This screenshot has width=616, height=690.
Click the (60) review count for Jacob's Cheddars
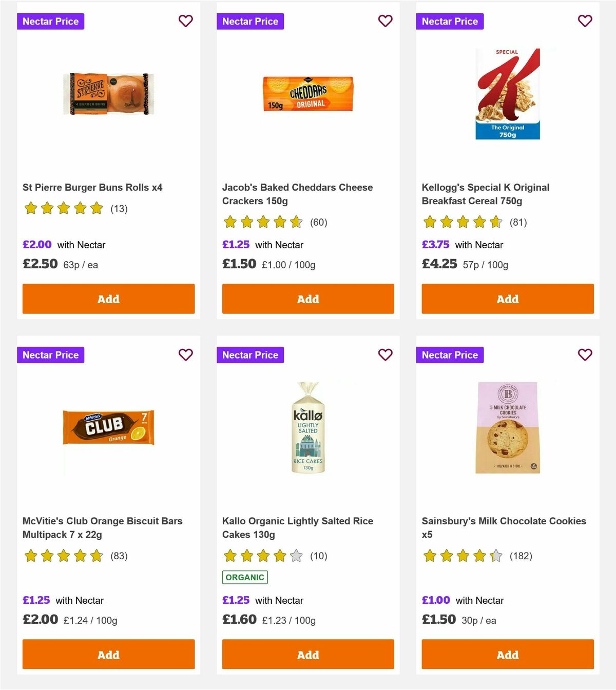coord(318,222)
